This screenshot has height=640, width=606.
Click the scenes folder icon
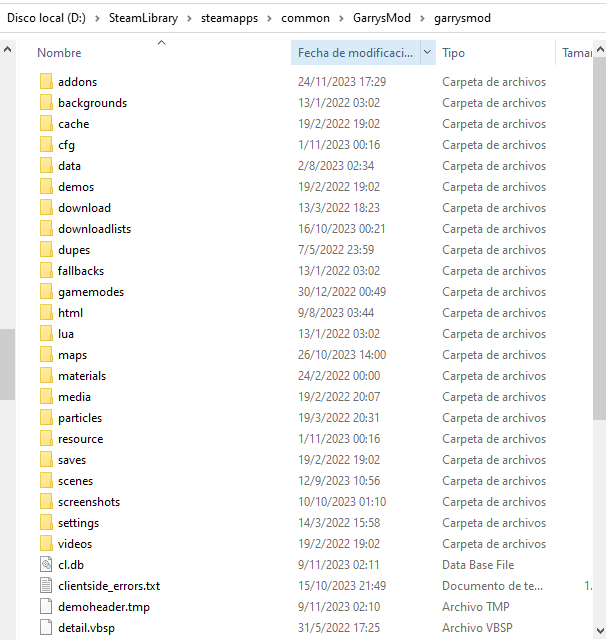pos(46,481)
